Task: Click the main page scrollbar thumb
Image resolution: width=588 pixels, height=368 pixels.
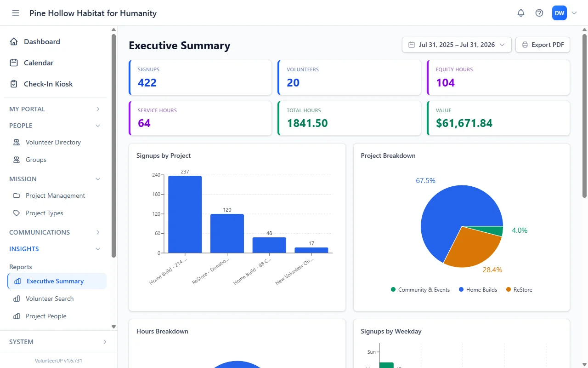Action: click(584, 115)
